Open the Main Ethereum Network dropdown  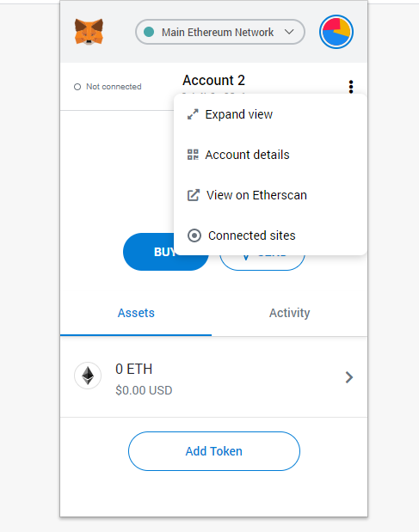pos(220,32)
